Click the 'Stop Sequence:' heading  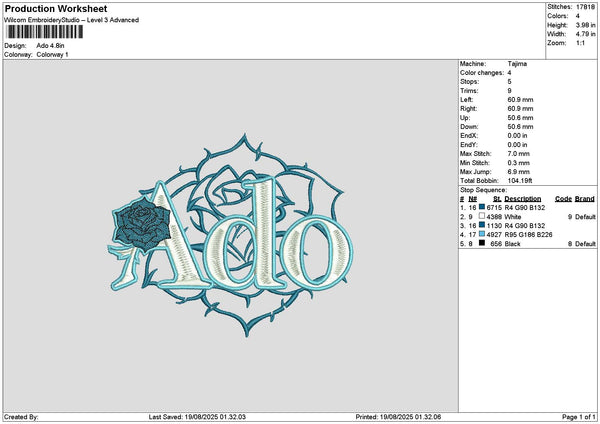483,190
